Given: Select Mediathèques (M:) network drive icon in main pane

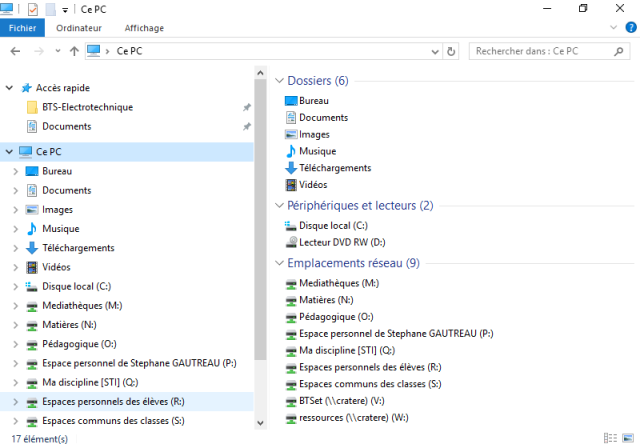Looking at the screenshot, I should (291, 284).
